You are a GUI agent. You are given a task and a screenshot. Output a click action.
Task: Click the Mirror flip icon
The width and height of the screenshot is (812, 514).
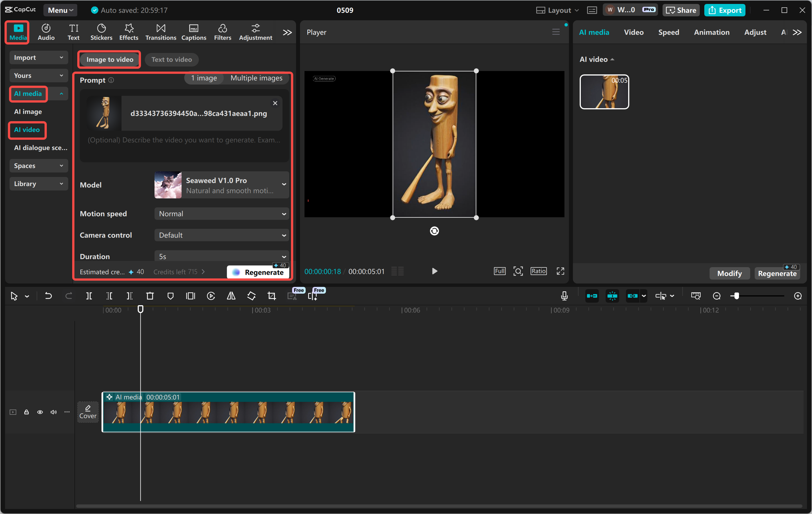(x=231, y=296)
